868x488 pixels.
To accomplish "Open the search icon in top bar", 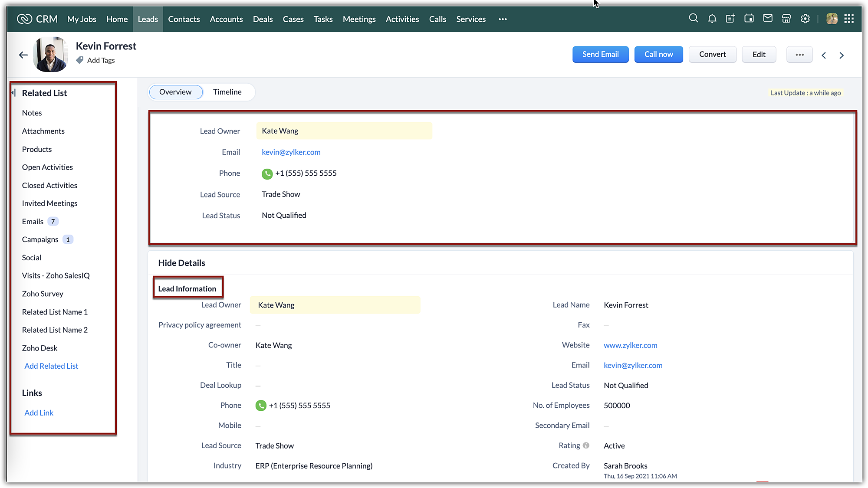I will [x=693, y=18].
